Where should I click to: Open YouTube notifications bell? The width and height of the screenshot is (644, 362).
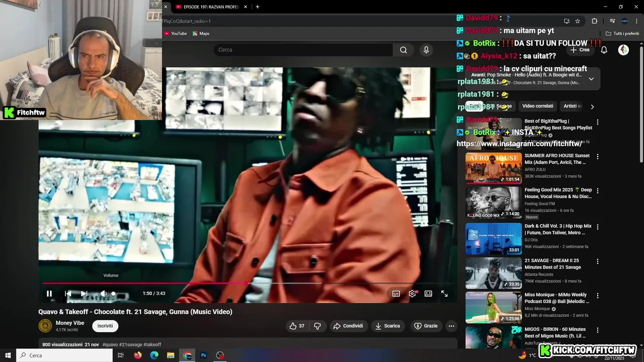point(604,50)
